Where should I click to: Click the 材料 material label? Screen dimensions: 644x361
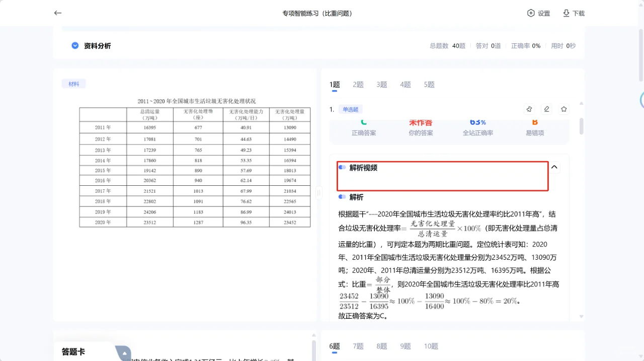(73, 84)
